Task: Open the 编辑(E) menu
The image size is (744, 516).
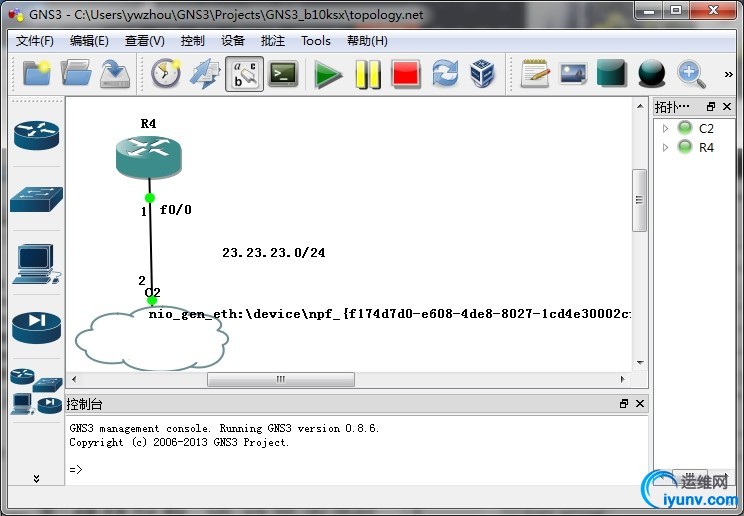Action: [89, 41]
